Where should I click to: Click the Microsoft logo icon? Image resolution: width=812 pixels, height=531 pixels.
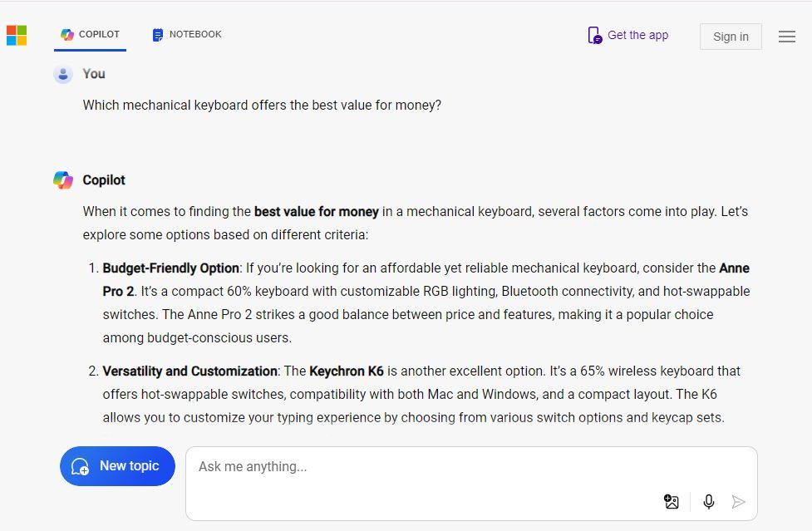point(17,36)
